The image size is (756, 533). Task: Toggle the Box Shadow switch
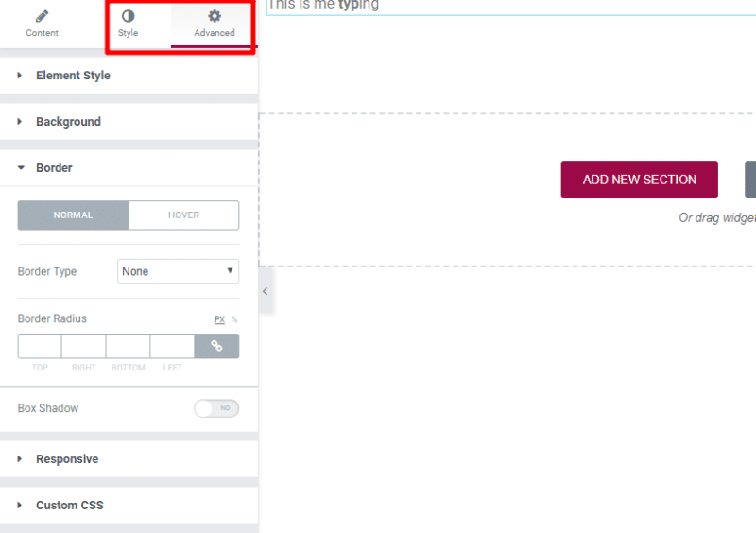click(216, 408)
